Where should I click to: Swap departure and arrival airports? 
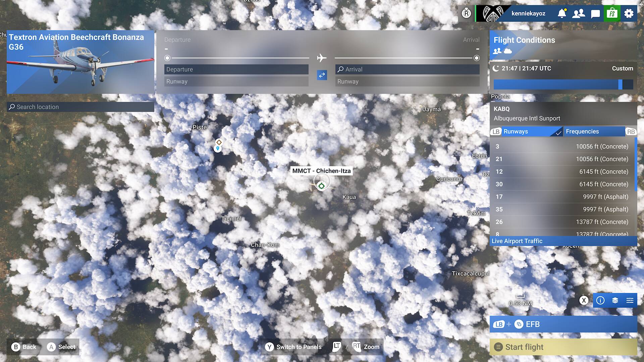322,75
